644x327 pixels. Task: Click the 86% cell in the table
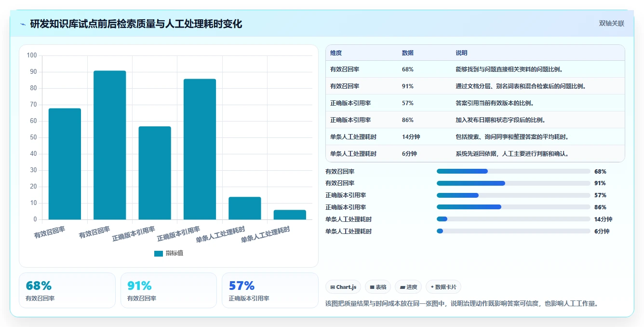[408, 120]
